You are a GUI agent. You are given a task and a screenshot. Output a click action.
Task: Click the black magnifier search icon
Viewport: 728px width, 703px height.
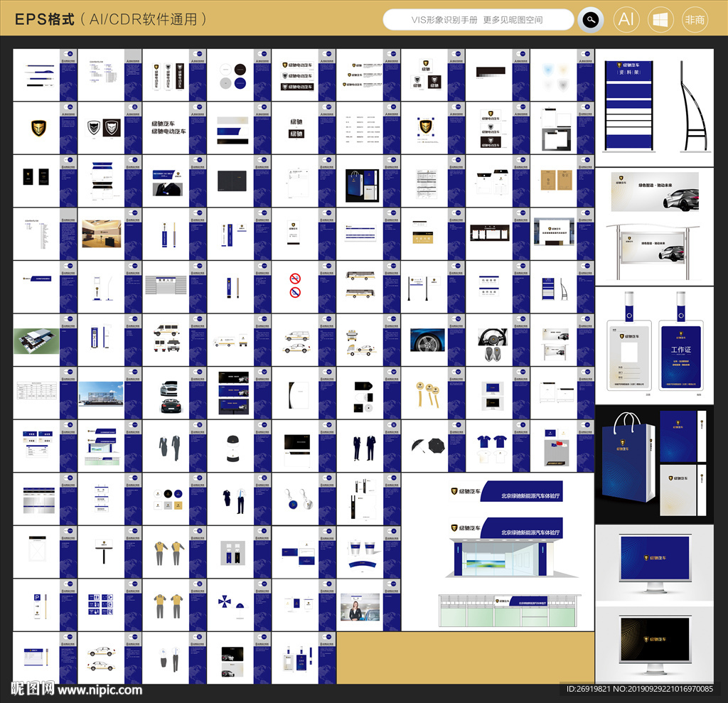pyautogui.click(x=591, y=20)
